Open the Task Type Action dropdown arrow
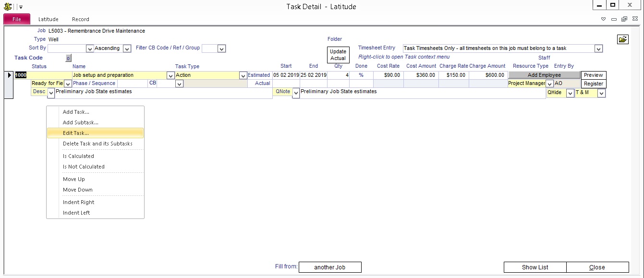Viewport: 644px width, 278px height. (243, 75)
